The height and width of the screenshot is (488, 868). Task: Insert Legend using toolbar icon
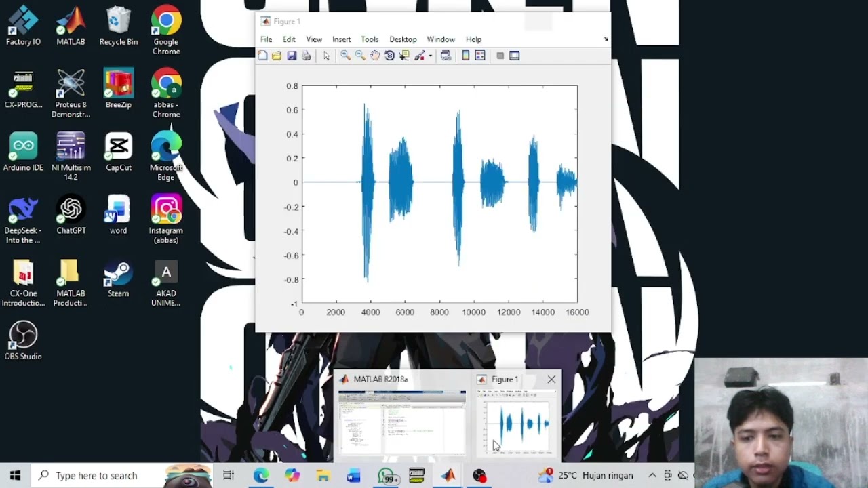click(x=480, y=56)
